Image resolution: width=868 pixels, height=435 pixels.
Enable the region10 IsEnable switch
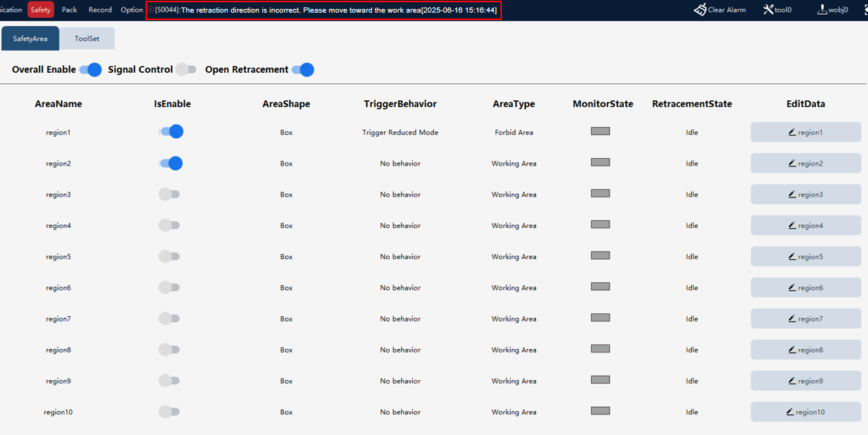click(169, 411)
